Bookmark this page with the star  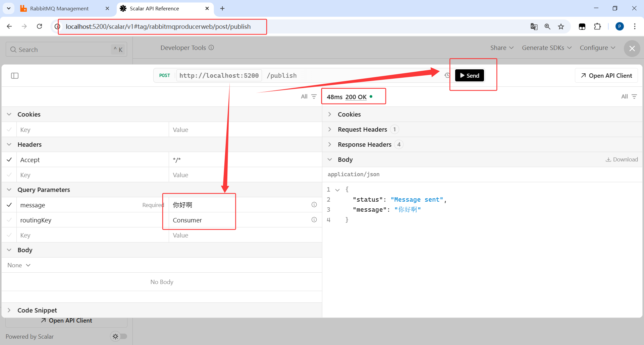pyautogui.click(x=561, y=26)
